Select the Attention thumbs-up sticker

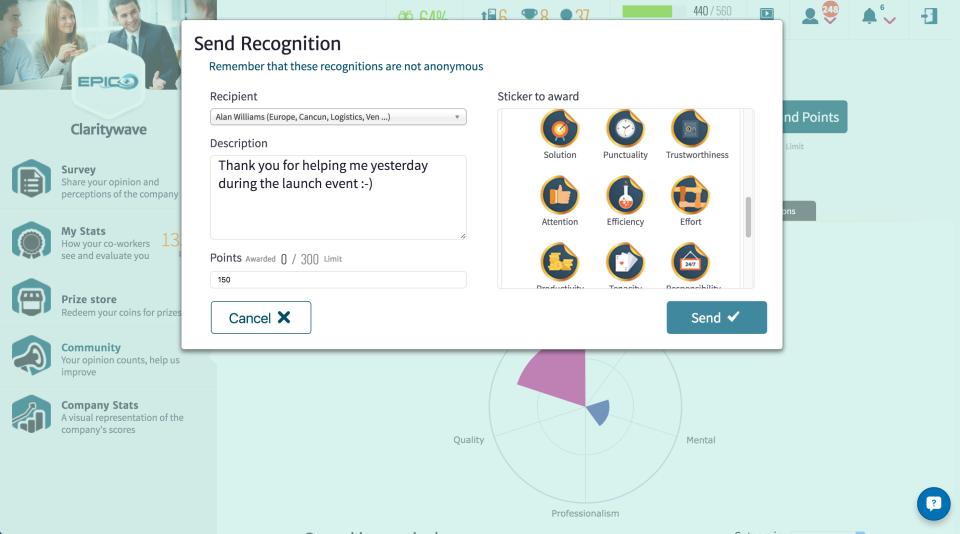(560, 196)
